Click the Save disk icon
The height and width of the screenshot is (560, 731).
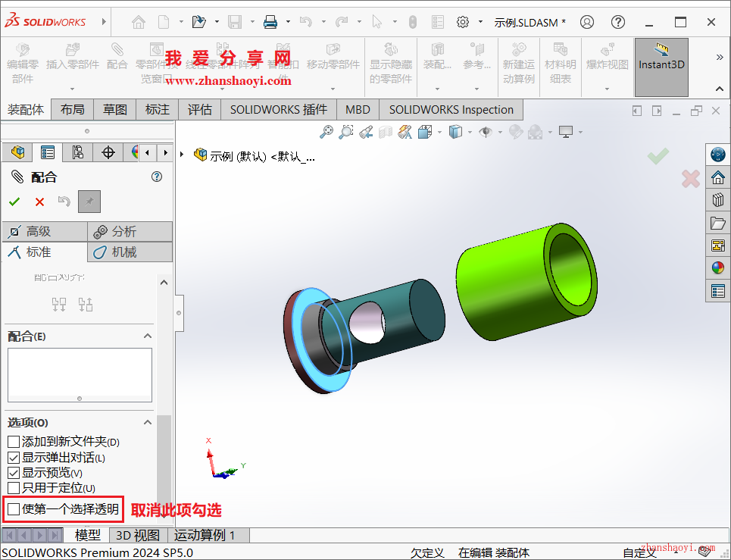(235, 22)
